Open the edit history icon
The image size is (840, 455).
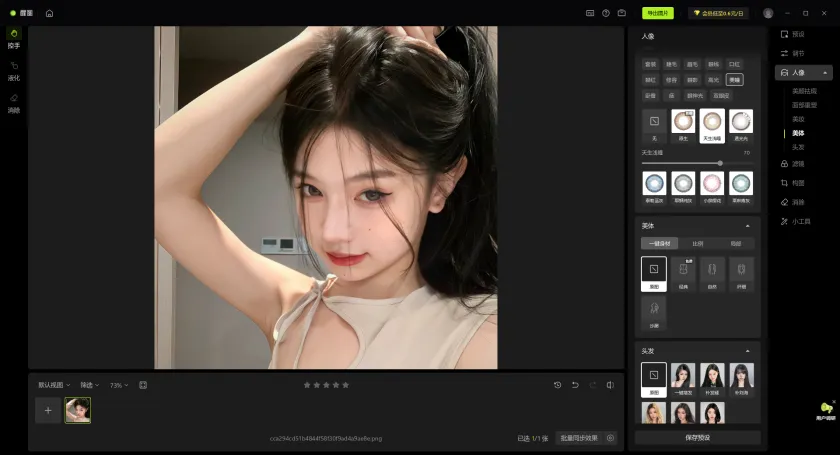(558, 385)
